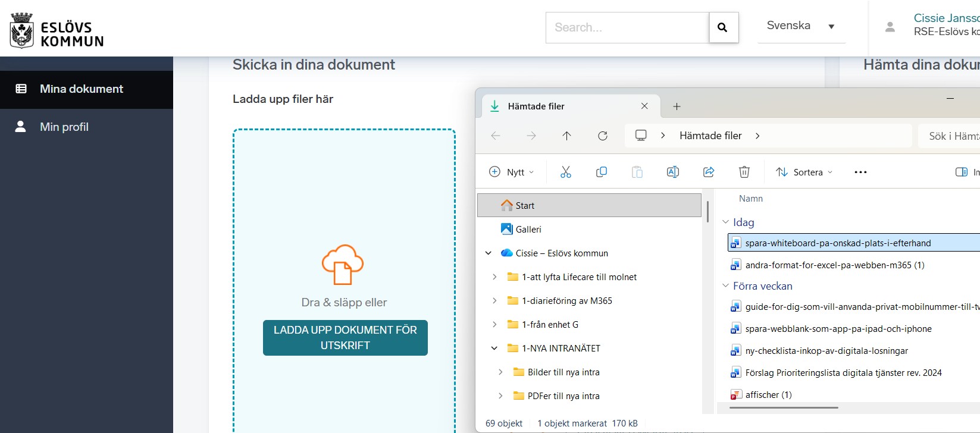This screenshot has width=980, height=433.
Task: Collapse the Idag file group
Action: 725,222
